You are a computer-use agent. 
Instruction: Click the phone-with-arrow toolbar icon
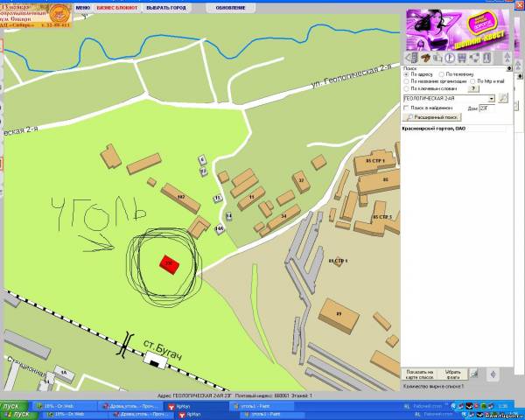point(412,58)
